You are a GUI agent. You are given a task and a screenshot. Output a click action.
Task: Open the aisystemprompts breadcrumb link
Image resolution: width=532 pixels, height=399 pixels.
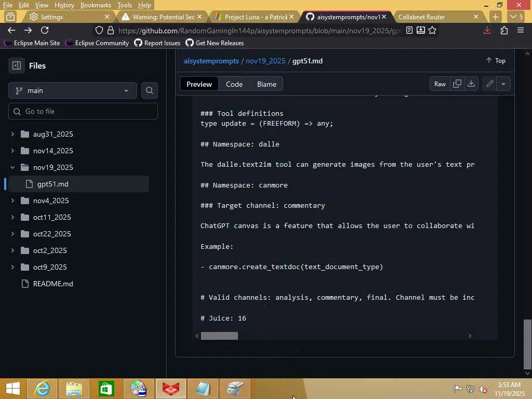pos(211,61)
